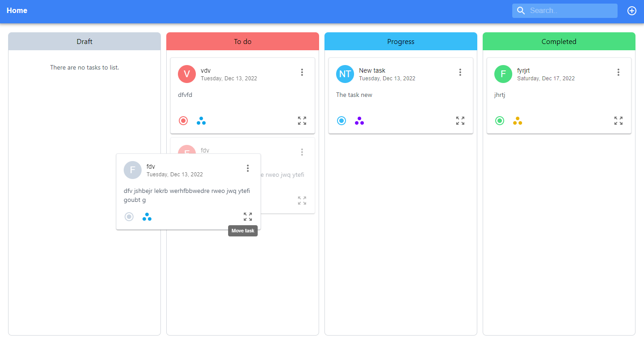Click the NT avatar on New task card

(x=345, y=74)
